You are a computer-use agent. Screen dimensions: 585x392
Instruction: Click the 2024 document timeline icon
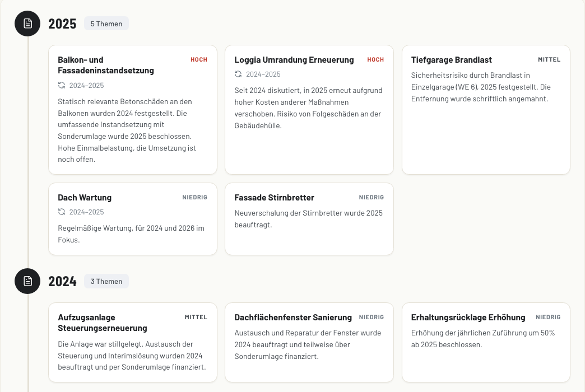[27, 281]
